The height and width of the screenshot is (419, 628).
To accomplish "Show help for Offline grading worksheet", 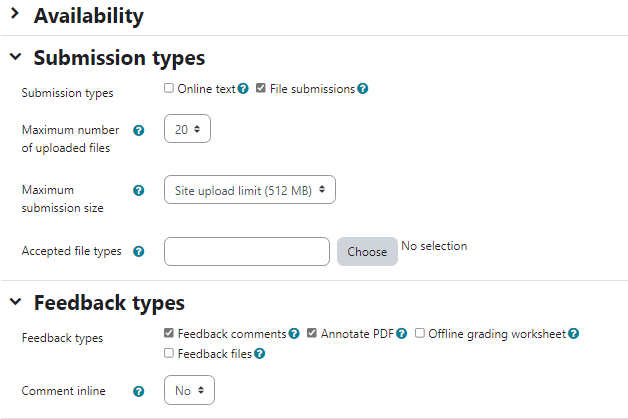I will 574,334.
